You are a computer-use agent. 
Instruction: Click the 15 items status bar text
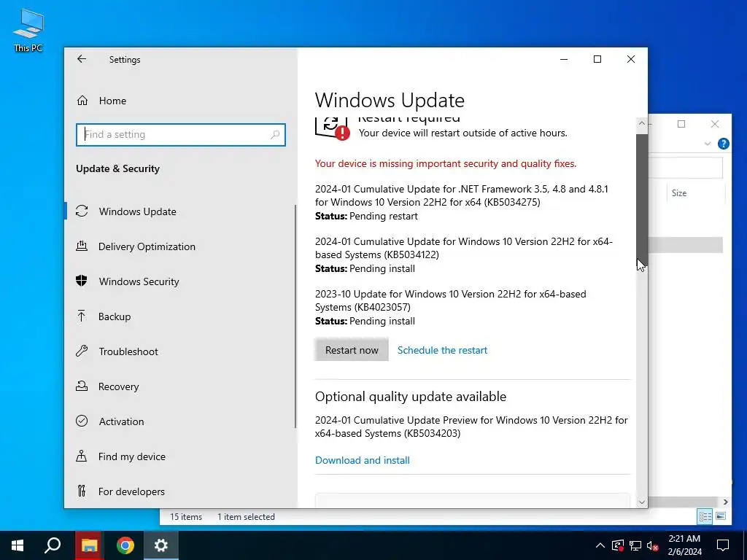pyautogui.click(x=186, y=517)
